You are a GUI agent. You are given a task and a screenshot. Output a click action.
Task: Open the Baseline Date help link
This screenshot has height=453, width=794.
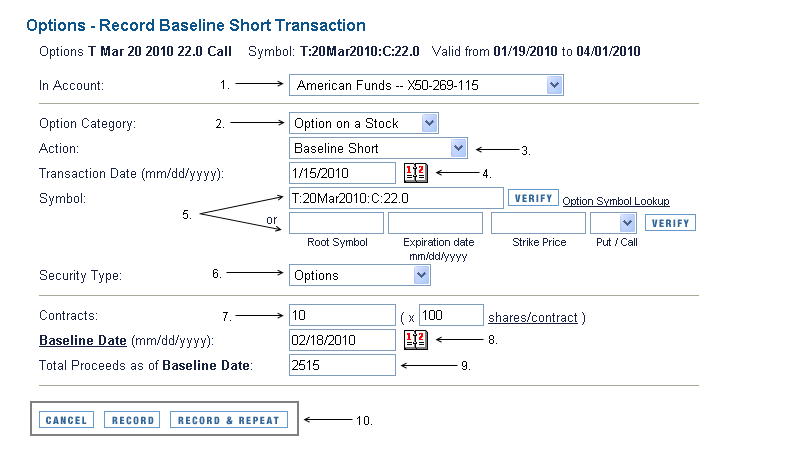click(x=83, y=340)
